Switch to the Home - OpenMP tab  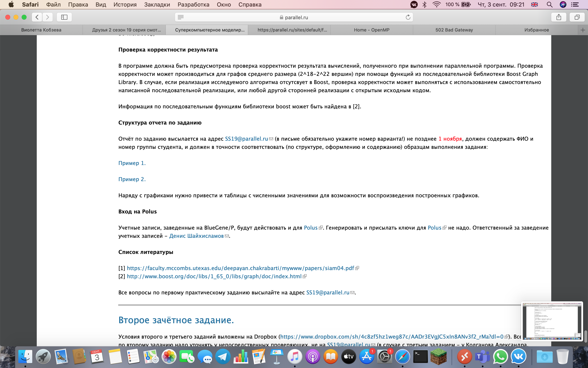click(372, 30)
